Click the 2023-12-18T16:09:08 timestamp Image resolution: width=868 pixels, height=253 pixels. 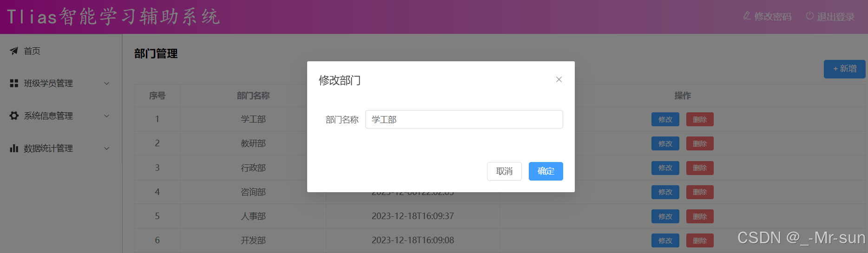pyautogui.click(x=413, y=240)
